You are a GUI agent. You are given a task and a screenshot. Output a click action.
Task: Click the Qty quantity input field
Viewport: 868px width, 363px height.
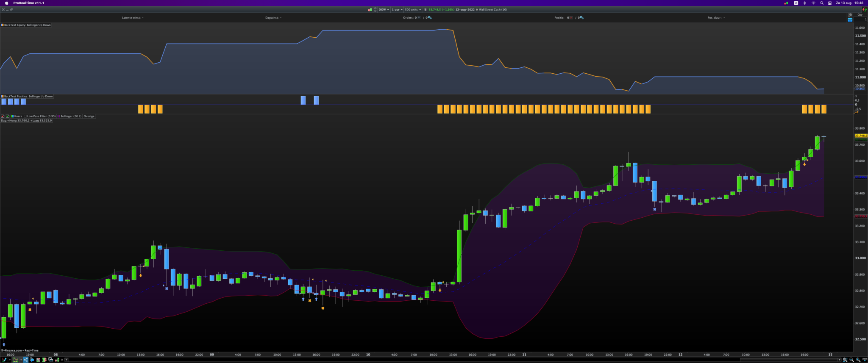pyautogui.click(x=860, y=19)
